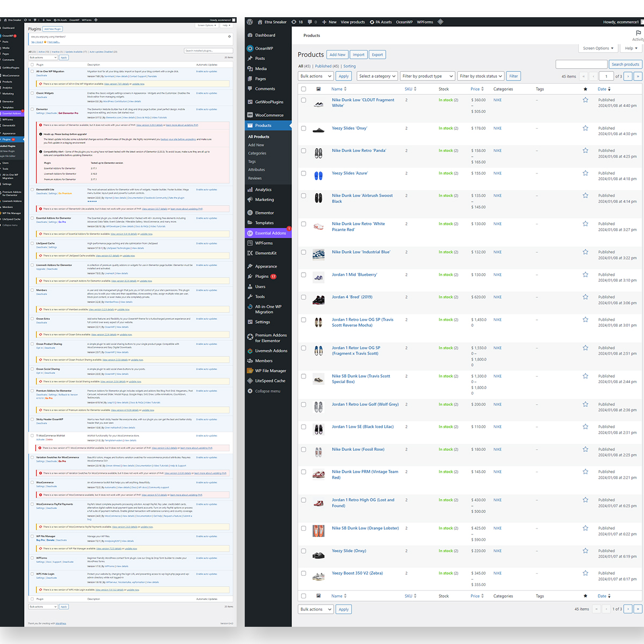Click the WordPress logo in the admin bar
Viewport: 644px width, 644px height.
click(x=249, y=22)
